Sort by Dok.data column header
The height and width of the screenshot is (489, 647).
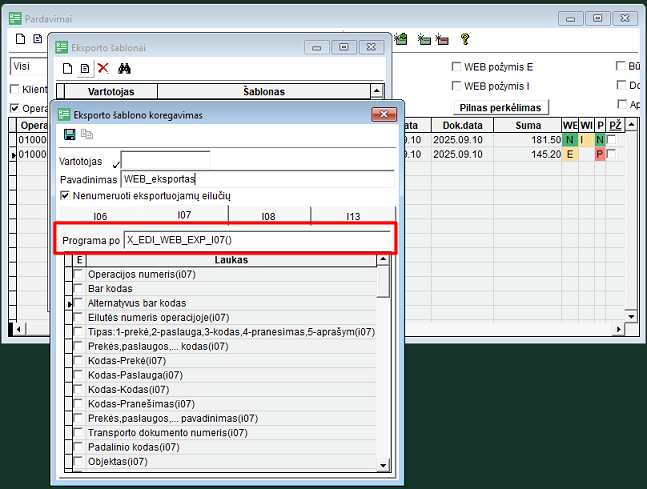coord(463,125)
